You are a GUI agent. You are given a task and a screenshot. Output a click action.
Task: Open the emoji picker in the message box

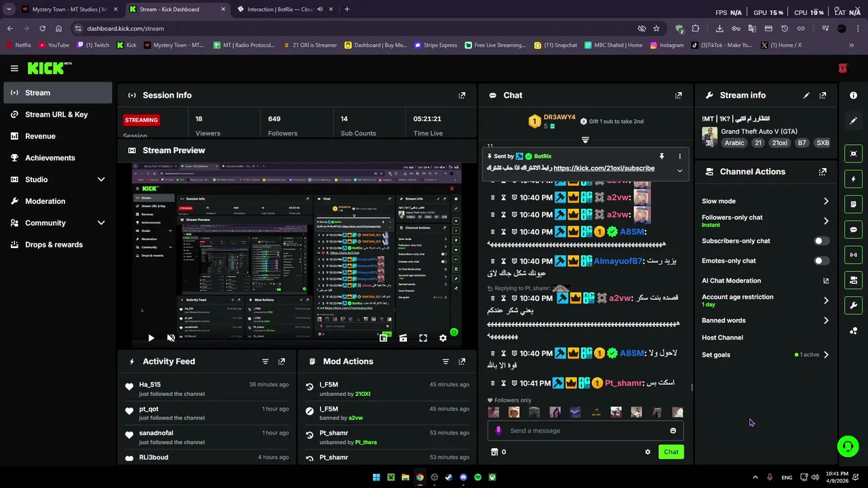click(x=673, y=431)
